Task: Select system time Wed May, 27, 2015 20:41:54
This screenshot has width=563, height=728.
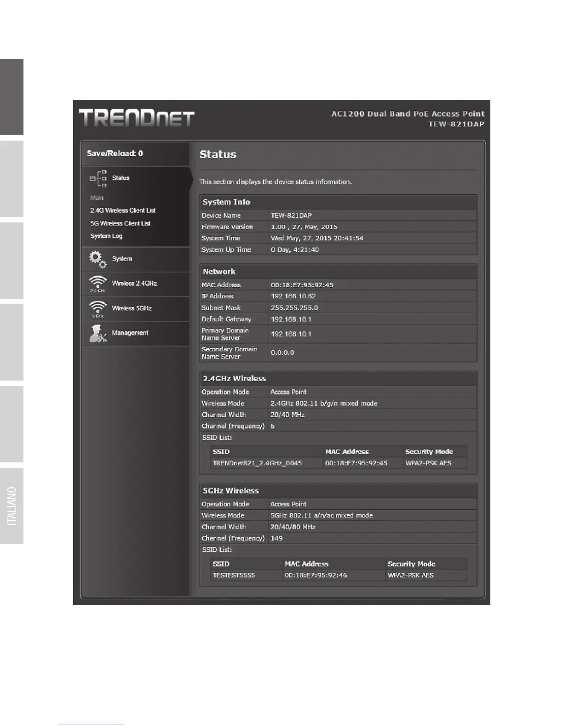Action: click(317, 239)
